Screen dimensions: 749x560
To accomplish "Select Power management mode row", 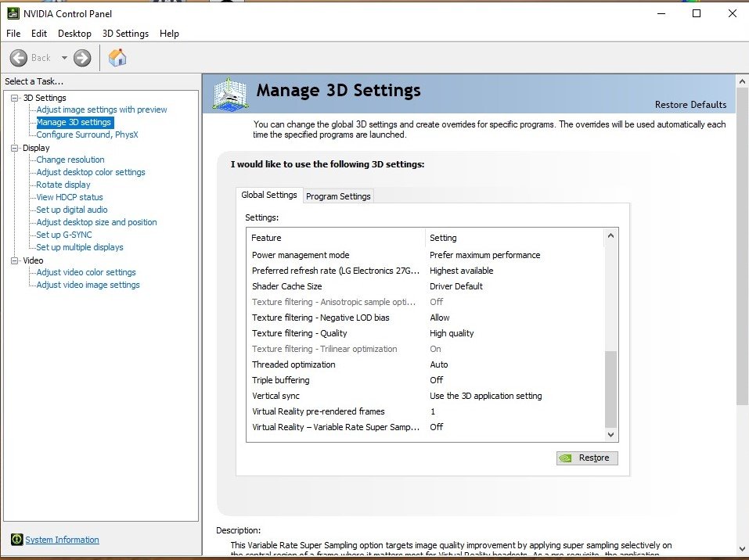I will (x=426, y=255).
